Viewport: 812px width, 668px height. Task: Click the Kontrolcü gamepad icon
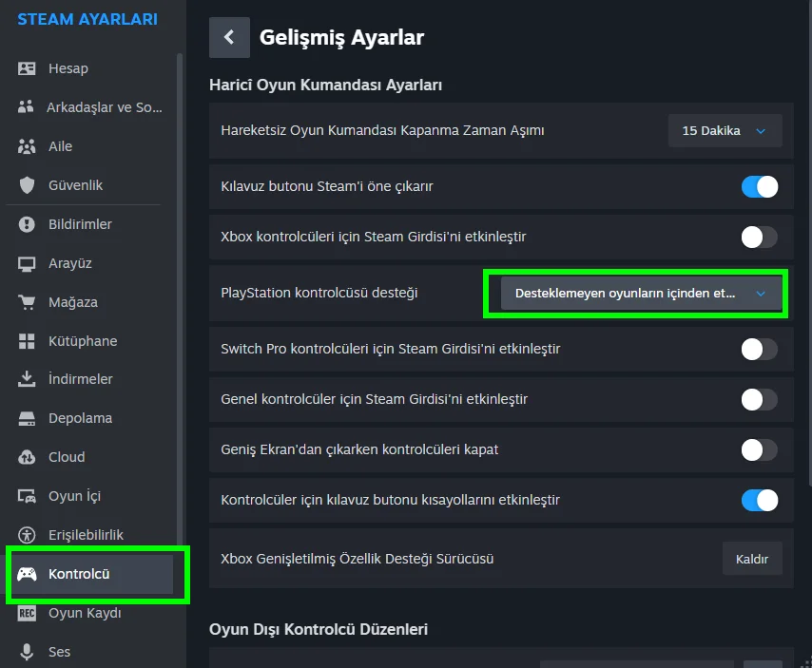tap(27, 574)
